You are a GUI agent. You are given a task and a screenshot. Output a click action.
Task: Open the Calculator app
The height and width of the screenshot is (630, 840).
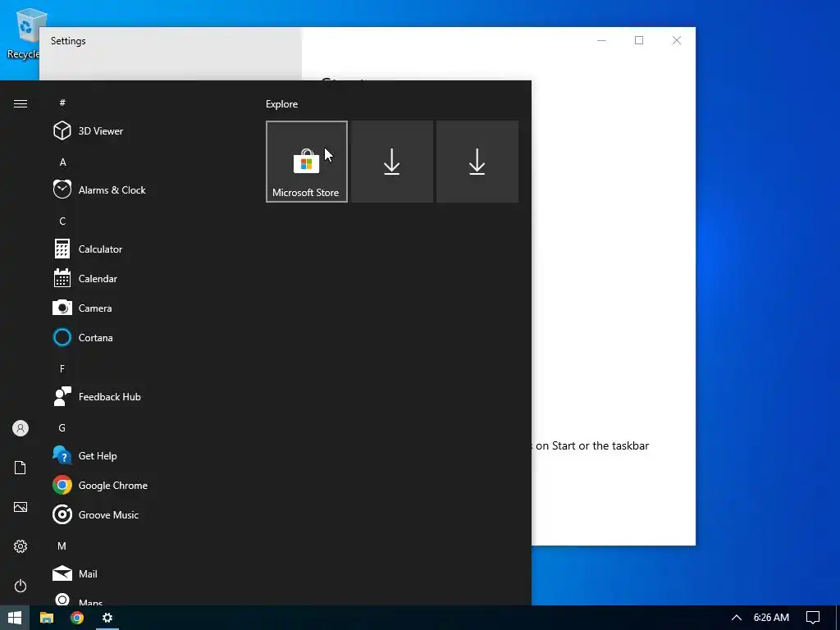pyautogui.click(x=144, y=249)
